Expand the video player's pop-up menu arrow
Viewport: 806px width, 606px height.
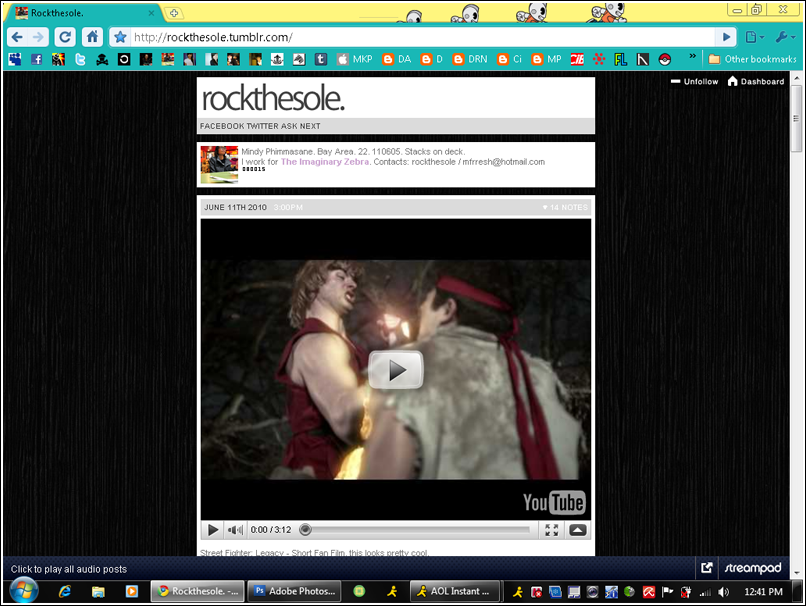[578, 530]
